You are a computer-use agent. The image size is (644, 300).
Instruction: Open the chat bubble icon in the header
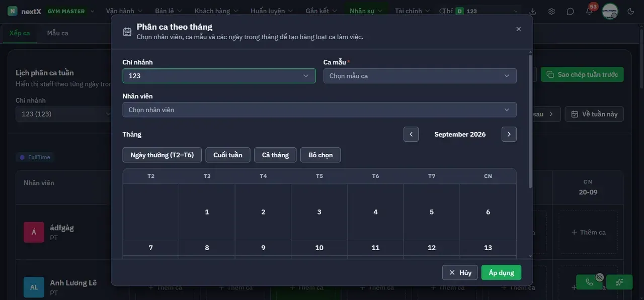click(570, 11)
